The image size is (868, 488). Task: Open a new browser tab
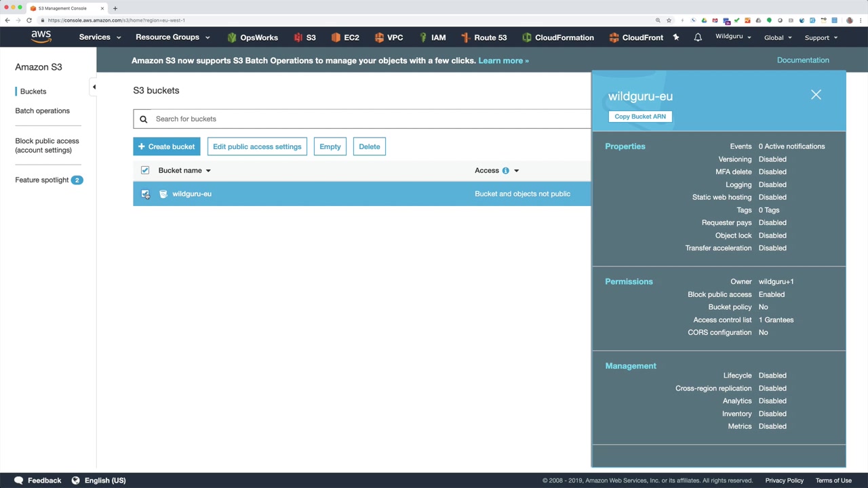pos(115,8)
